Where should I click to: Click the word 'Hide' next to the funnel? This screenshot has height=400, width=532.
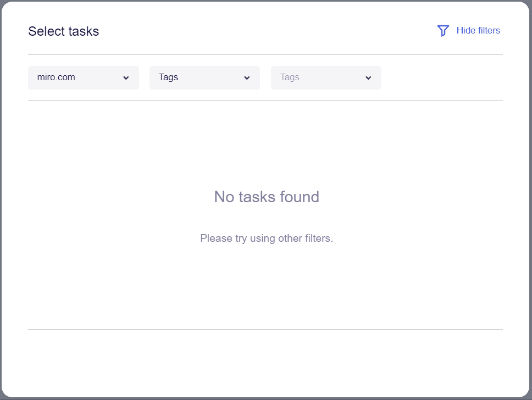[x=466, y=31]
